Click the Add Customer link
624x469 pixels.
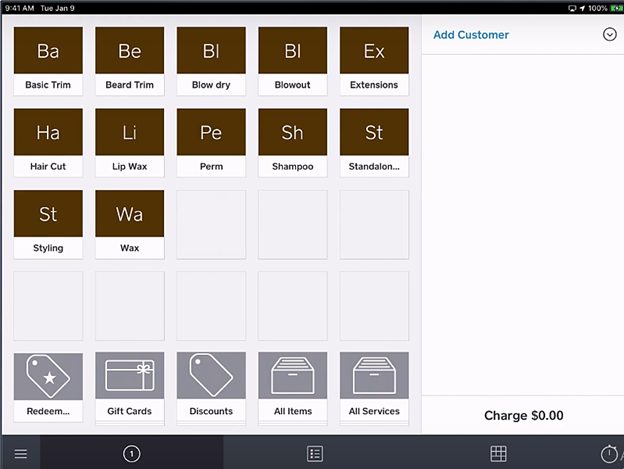(x=471, y=35)
